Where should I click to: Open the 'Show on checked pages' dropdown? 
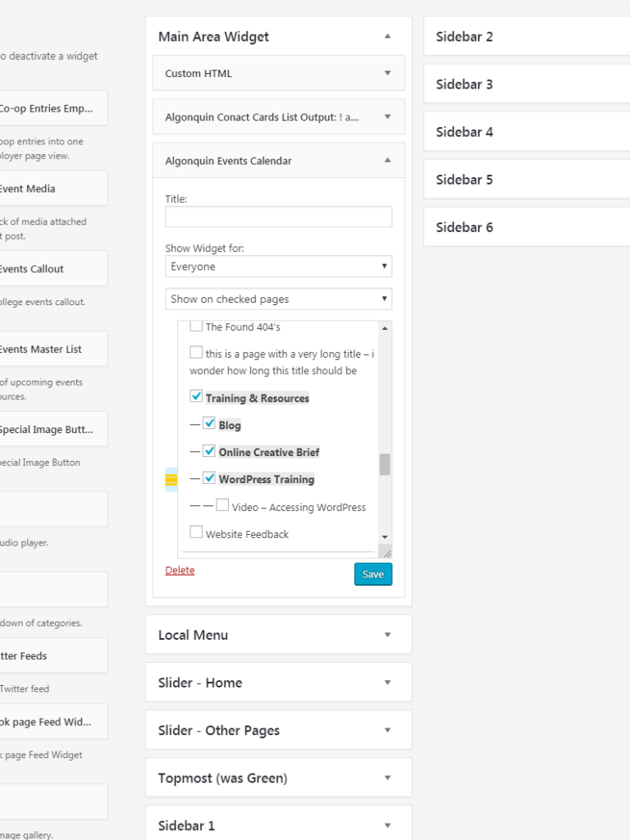coord(279,299)
